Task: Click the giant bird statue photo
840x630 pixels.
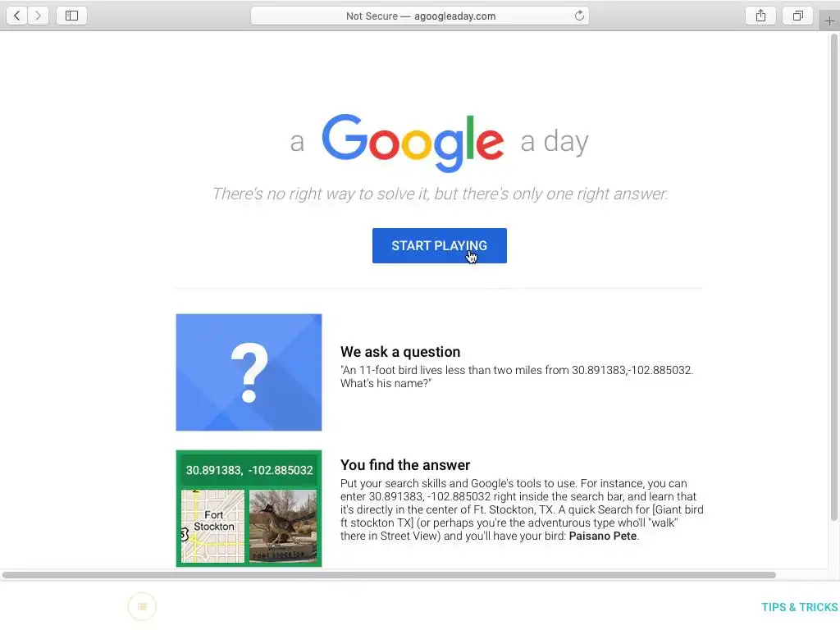Action: click(x=283, y=526)
